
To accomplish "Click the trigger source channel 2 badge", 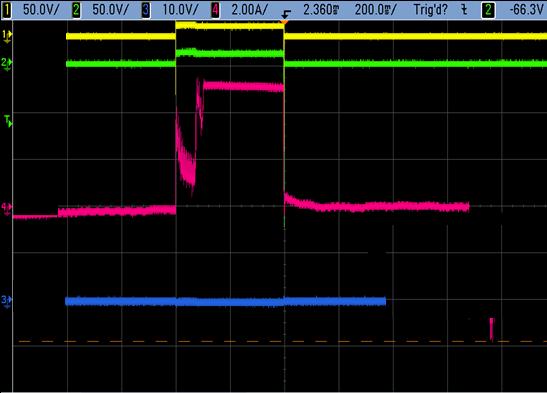I will (x=488, y=10).
